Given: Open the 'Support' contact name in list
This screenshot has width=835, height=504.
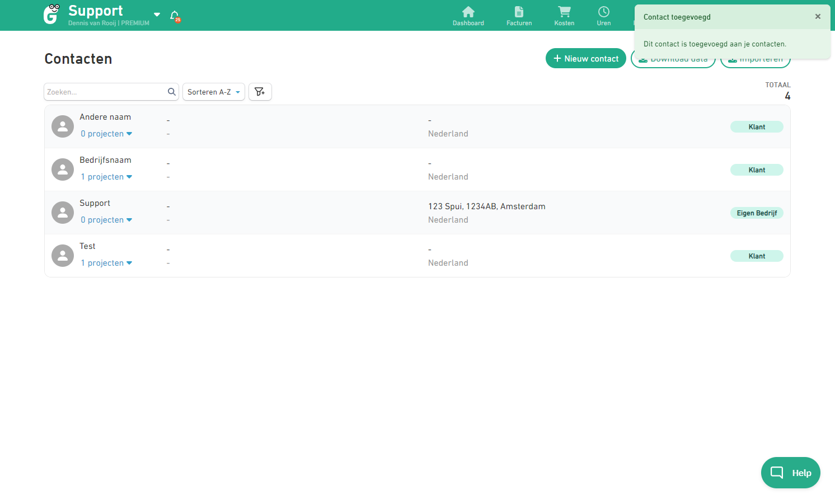Looking at the screenshot, I should coord(95,203).
